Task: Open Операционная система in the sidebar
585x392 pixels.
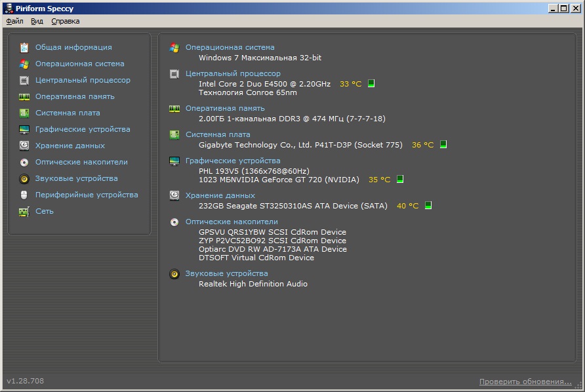Action: tap(80, 64)
